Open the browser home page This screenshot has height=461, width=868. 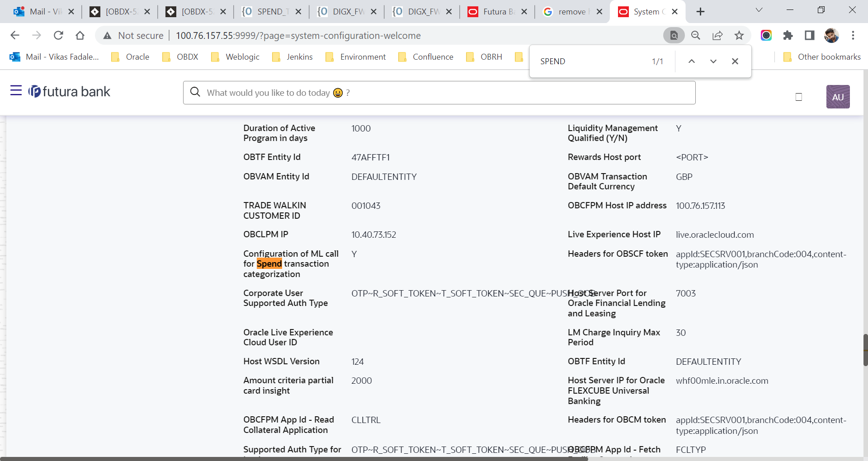point(80,35)
